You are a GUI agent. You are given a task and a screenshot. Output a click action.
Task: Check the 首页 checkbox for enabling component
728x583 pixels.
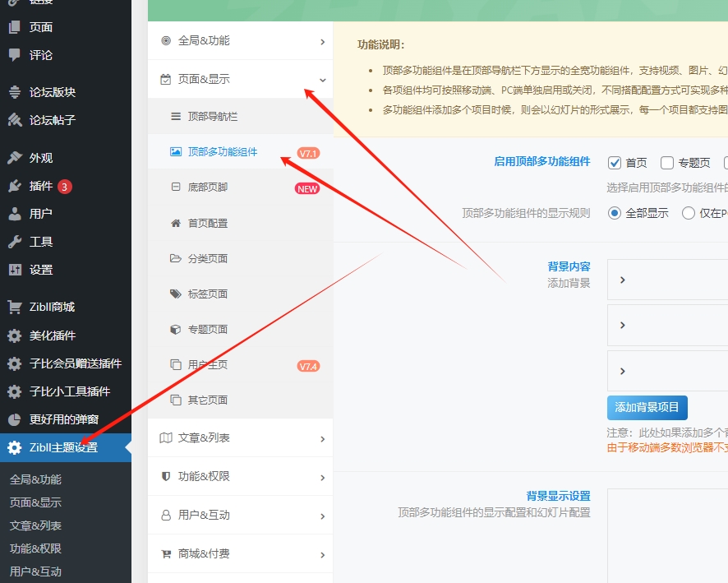click(x=615, y=162)
